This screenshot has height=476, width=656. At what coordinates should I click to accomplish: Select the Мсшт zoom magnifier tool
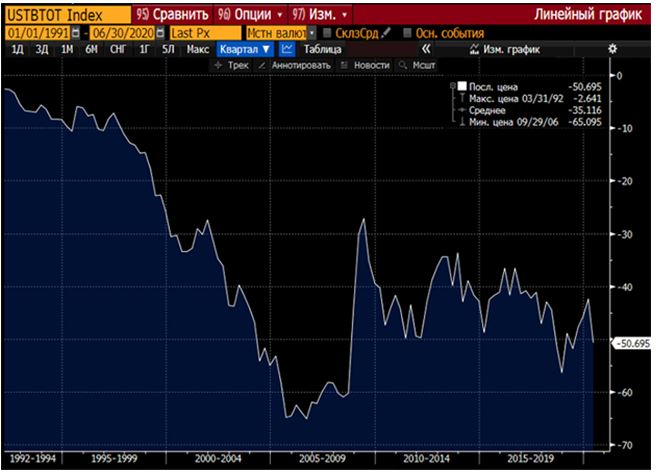[417, 64]
